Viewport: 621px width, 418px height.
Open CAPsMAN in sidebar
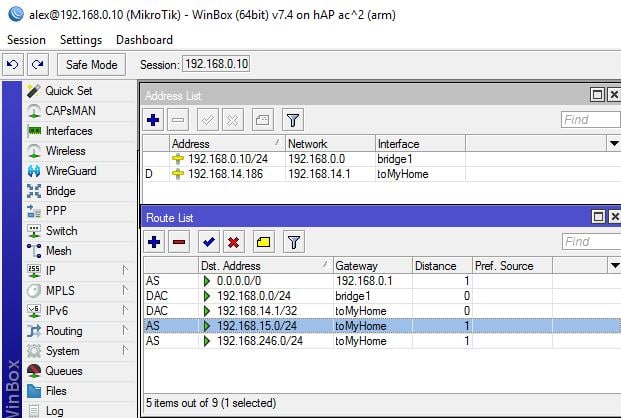point(79,111)
